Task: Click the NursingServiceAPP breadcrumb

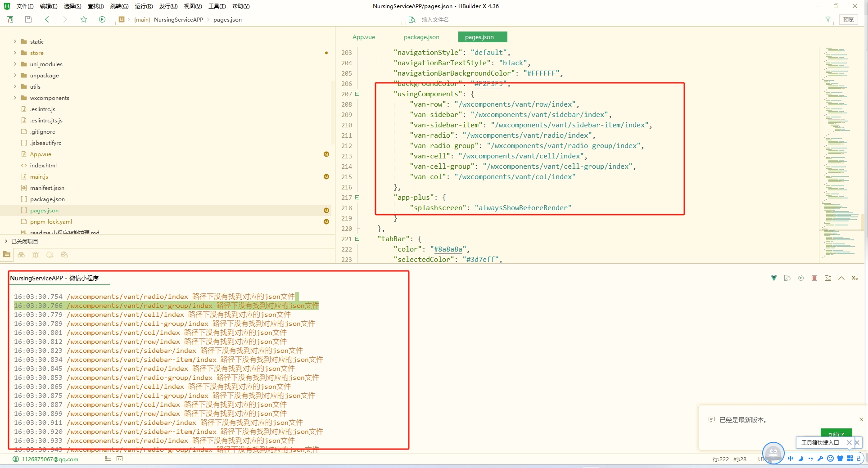Action: [x=178, y=19]
